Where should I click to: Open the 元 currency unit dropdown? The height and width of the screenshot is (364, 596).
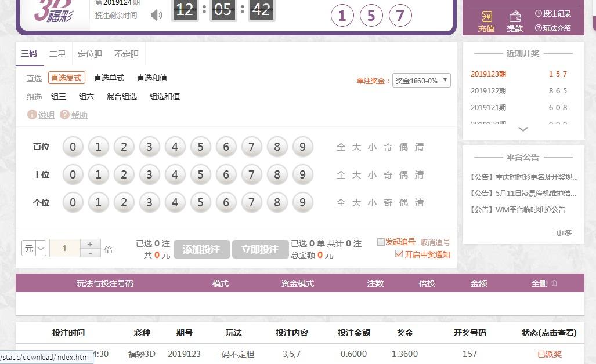(x=34, y=249)
